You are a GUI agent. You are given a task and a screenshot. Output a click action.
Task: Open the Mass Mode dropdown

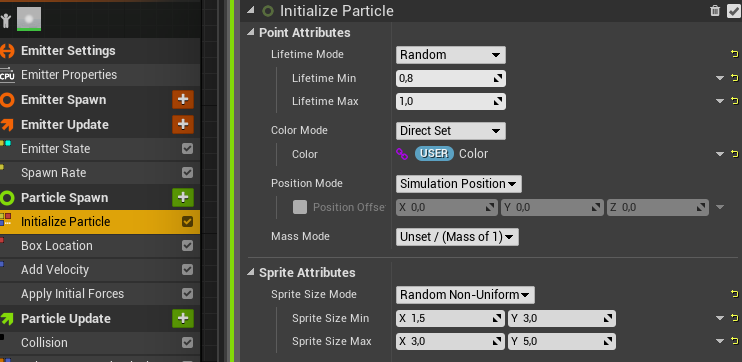(457, 237)
